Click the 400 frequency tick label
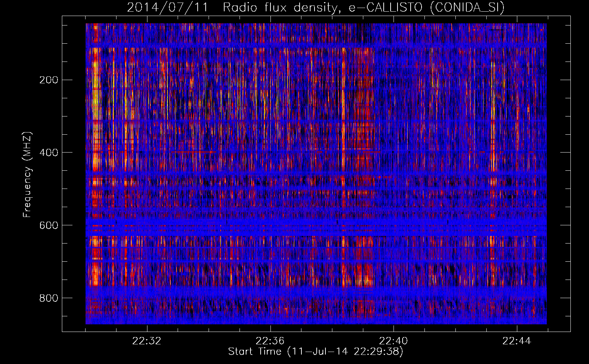589x364 pixels. (x=48, y=153)
